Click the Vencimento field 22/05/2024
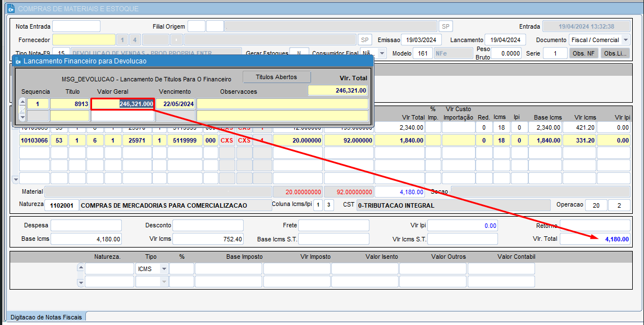Screen dimensions: 644x325 (175, 104)
